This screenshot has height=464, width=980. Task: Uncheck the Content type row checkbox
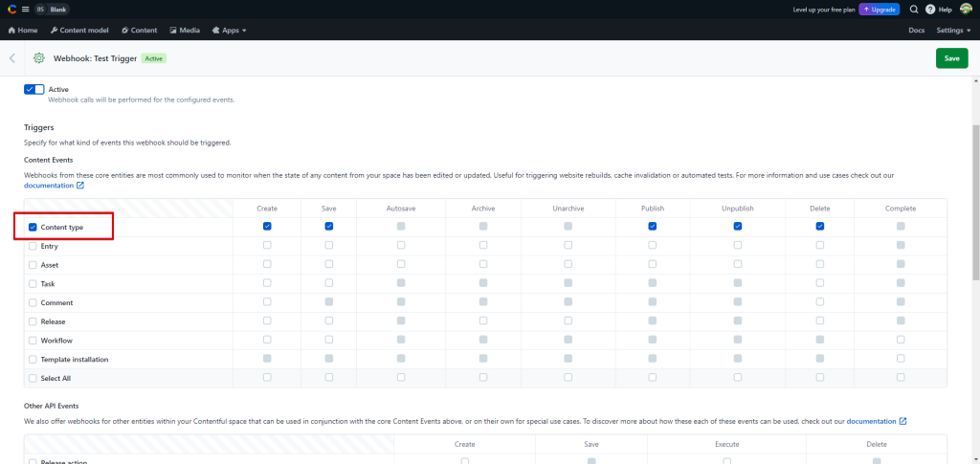coord(33,227)
